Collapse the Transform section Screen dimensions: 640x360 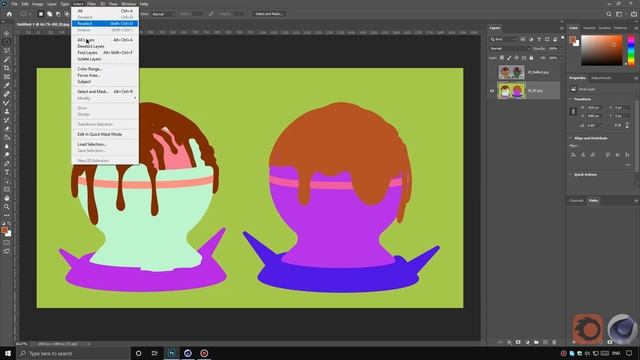[571, 99]
